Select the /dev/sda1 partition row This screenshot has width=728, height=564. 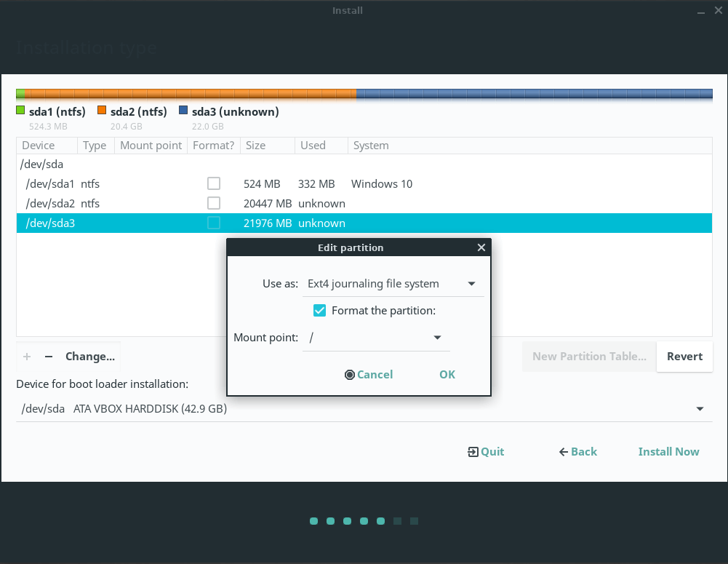tap(51, 184)
